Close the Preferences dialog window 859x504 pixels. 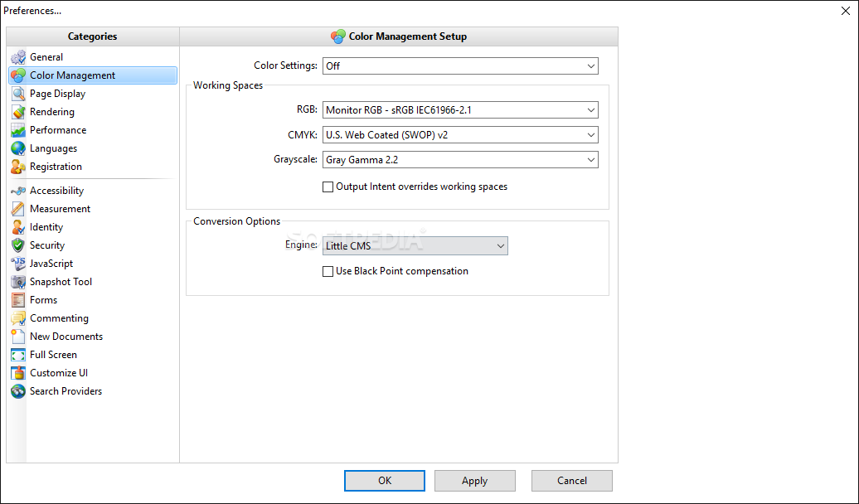[844, 10]
